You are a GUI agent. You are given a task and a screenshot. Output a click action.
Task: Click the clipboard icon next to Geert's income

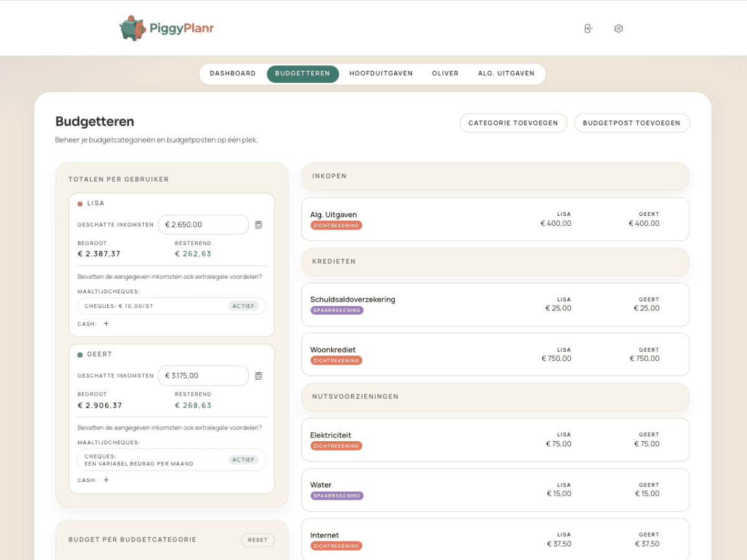pyautogui.click(x=259, y=376)
